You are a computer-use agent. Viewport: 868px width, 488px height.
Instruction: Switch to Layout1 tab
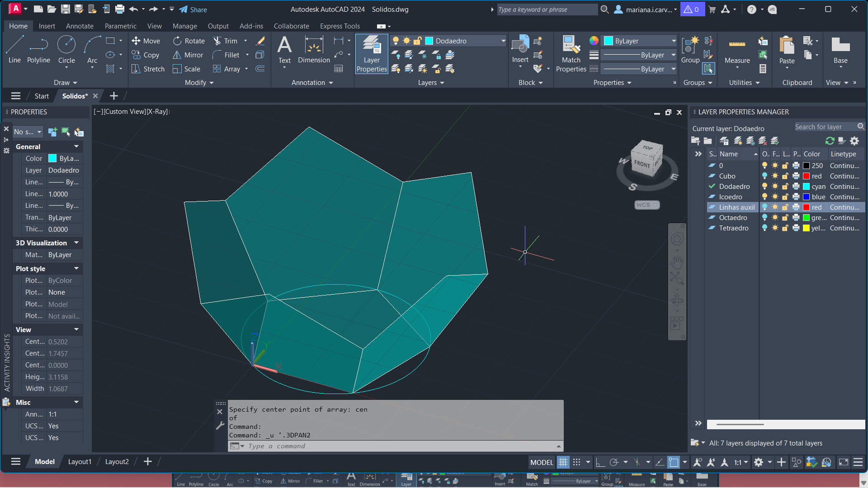click(x=80, y=462)
